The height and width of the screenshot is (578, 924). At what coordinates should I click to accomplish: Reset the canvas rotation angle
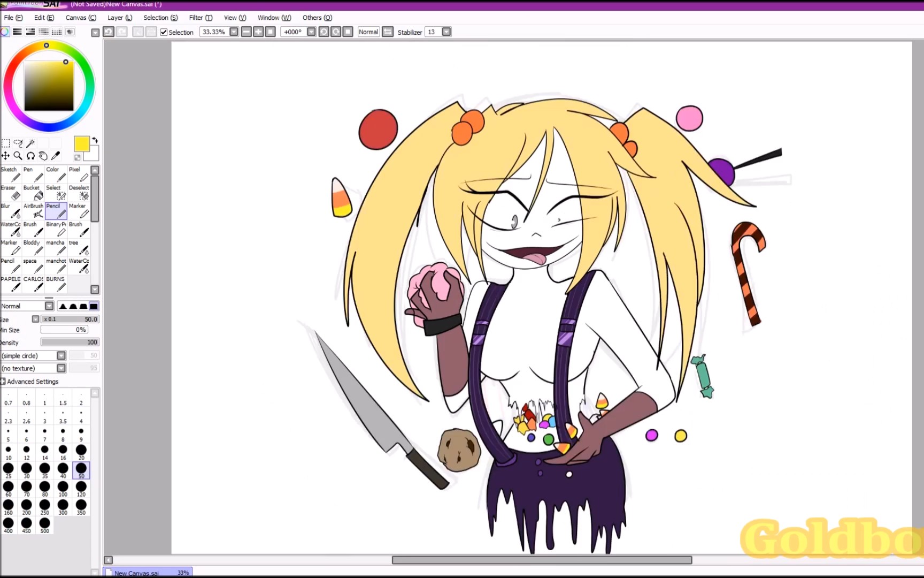tap(348, 32)
